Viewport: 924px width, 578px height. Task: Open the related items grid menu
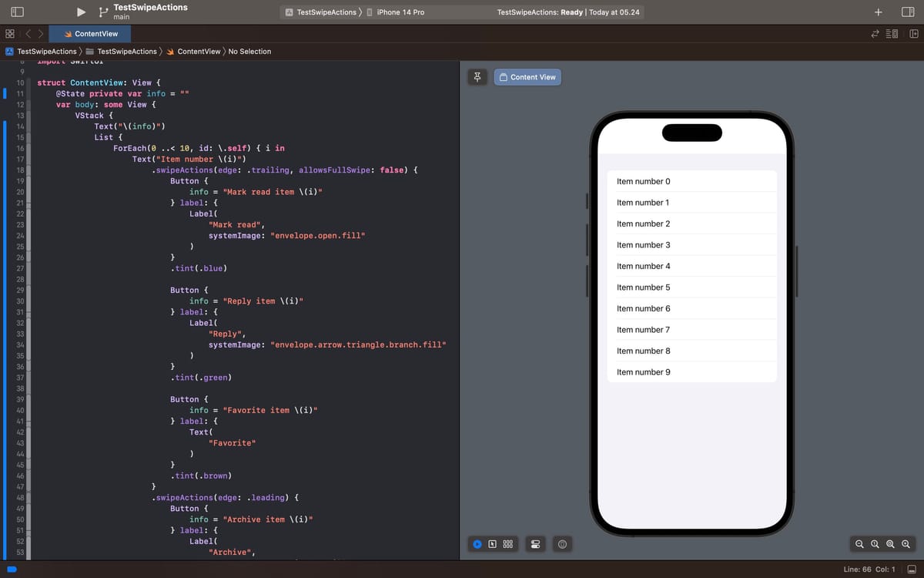point(9,34)
